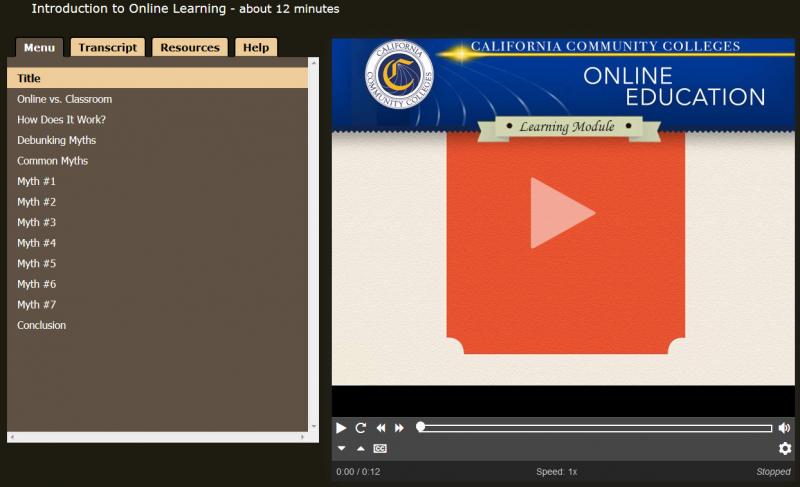Click the menu panel scroll-down arrow
The width and height of the screenshot is (800, 487).
314,426
